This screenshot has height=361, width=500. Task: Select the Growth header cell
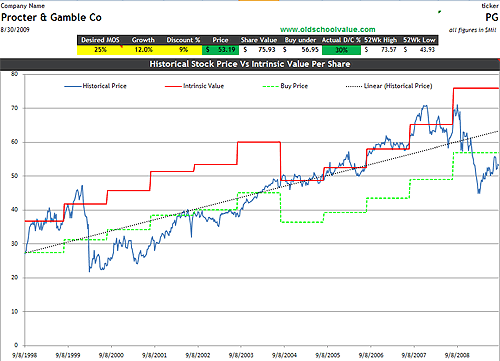(x=143, y=40)
